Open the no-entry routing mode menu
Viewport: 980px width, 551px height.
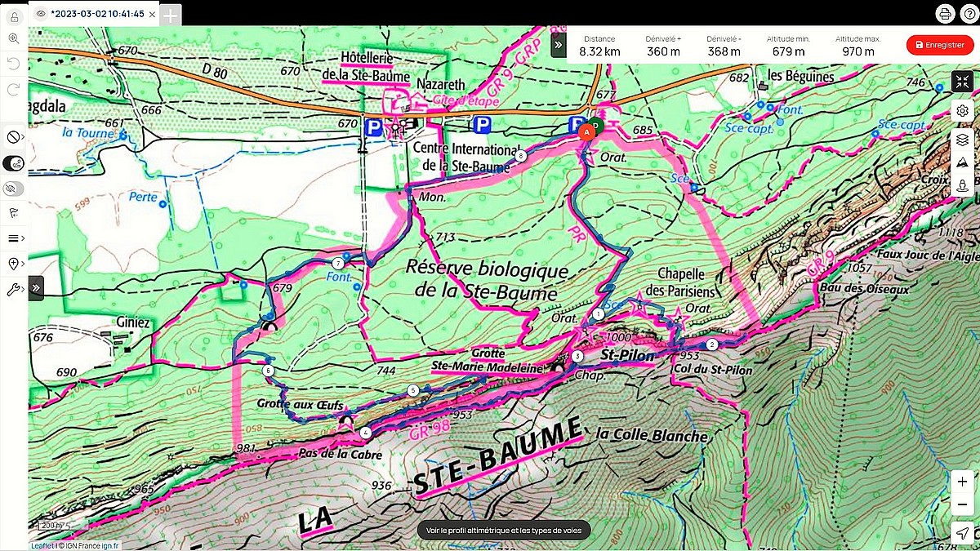(x=14, y=136)
